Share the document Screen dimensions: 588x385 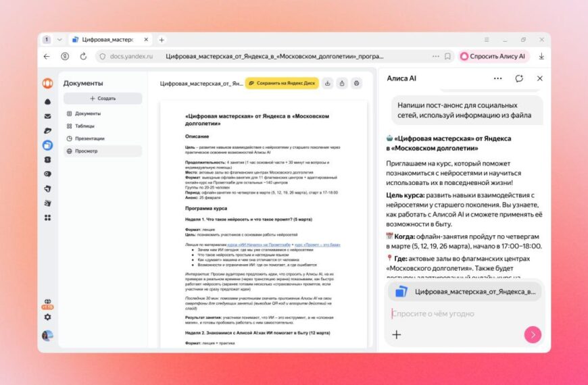click(x=342, y=83)
